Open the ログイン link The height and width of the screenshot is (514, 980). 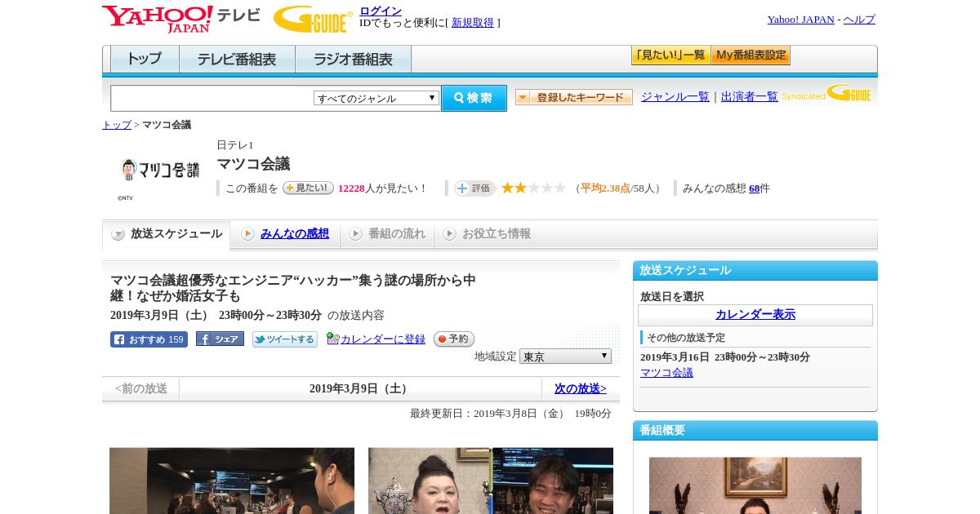coord(381,11)
